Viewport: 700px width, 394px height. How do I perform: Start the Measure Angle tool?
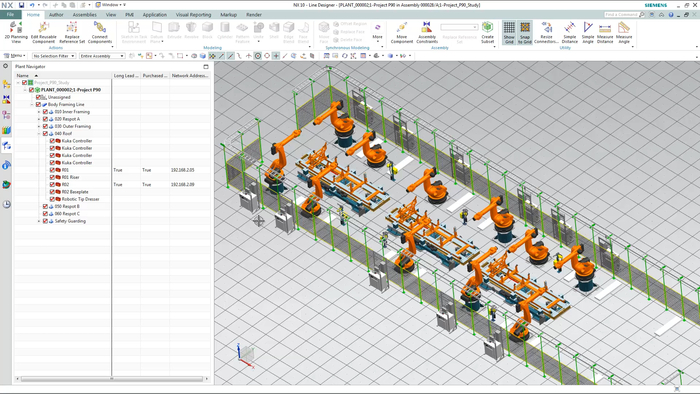(x=624, y=32)
